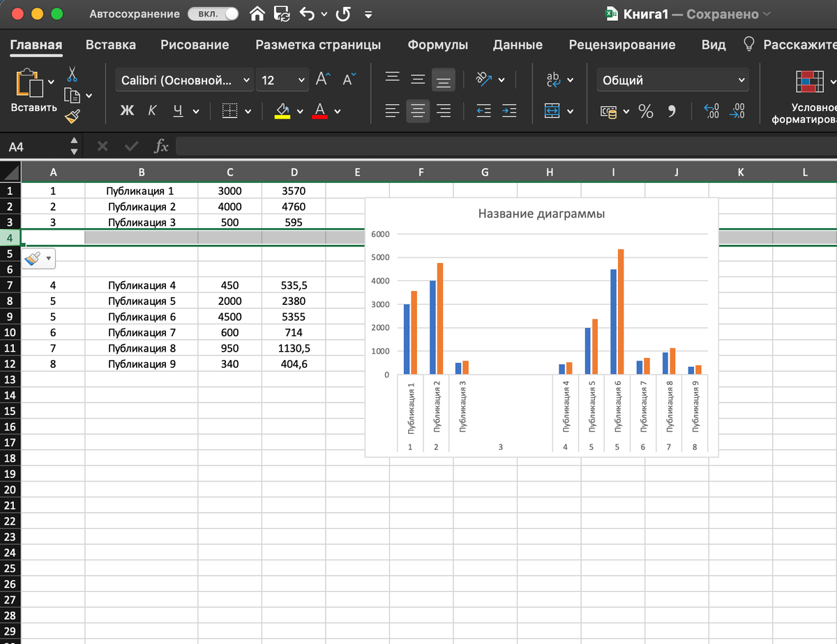
Task: Underline text with the Ч button
Action: [x=178, y=111]
